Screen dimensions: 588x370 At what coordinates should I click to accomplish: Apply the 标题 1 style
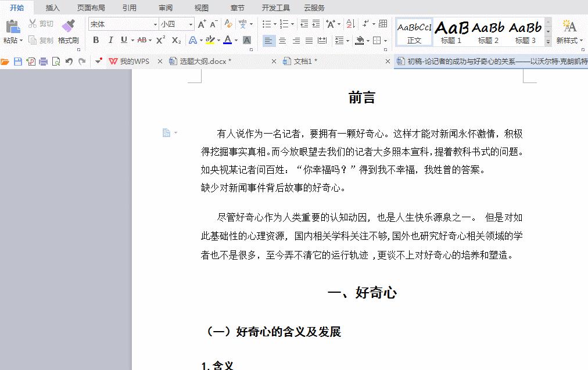click(x=451, y=32)
